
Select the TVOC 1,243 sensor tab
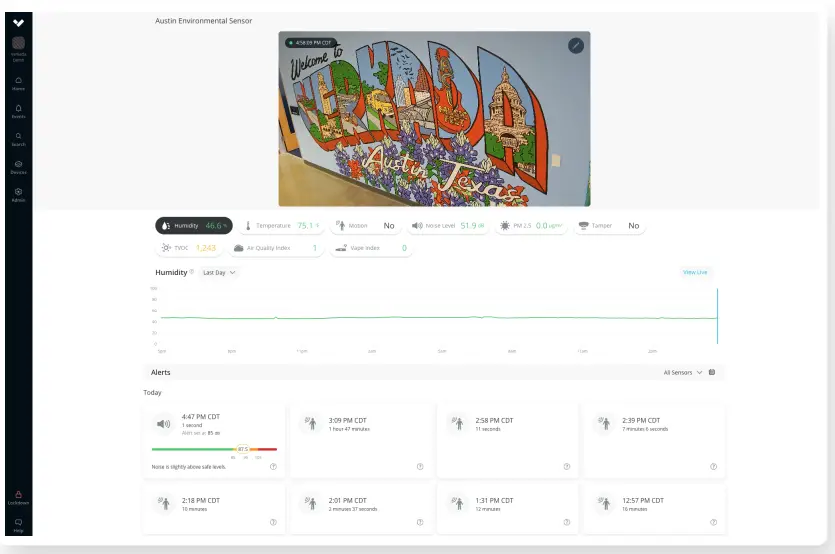coord(189,248)
